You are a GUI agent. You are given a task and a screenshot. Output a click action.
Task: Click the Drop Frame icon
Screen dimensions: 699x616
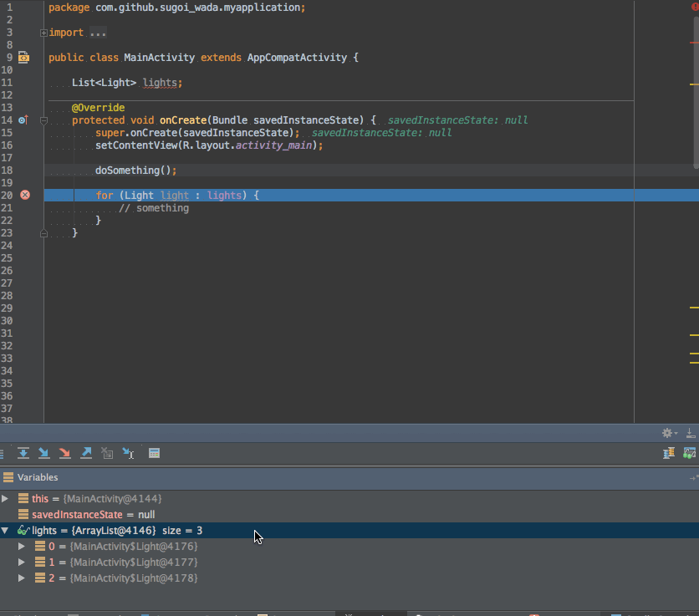click(x=106, y=453)
